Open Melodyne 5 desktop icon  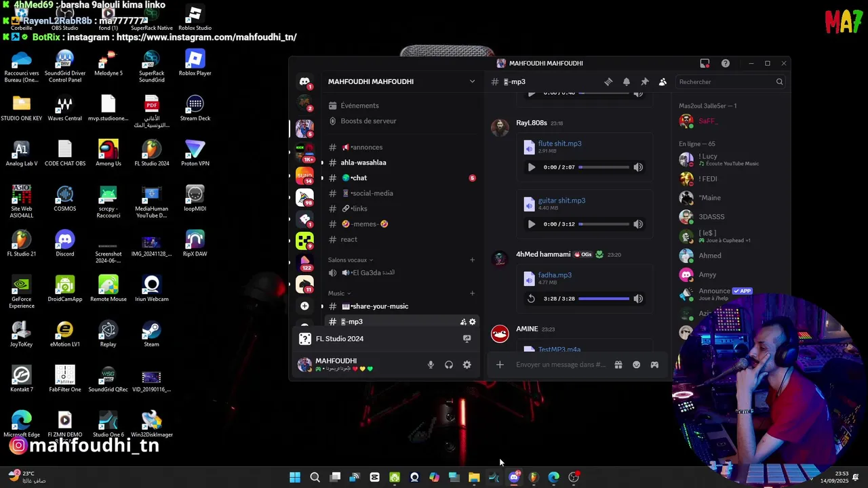[x=108, y=63]
